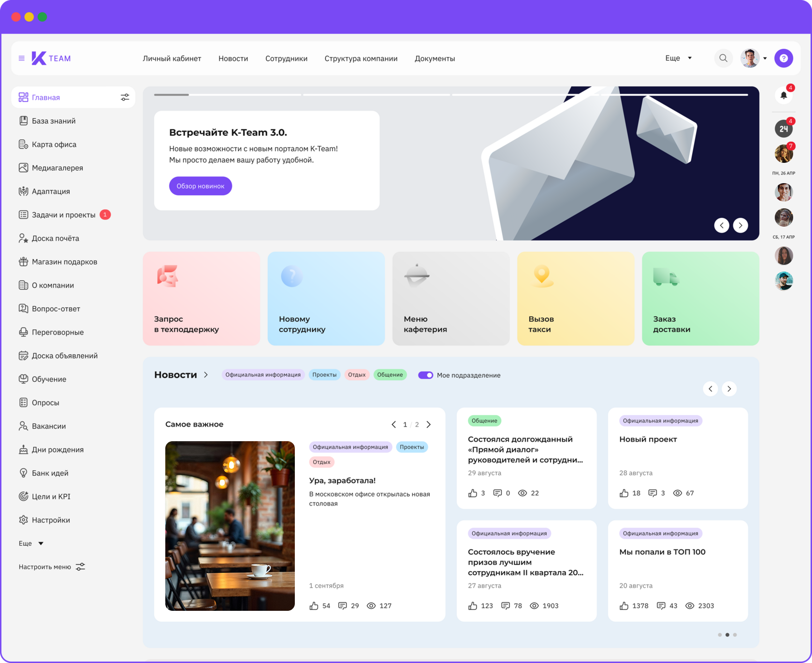812x663 pixels.
Task: Filter news by 'Официальная информация' tag
Action: click(x=263, y=375)
